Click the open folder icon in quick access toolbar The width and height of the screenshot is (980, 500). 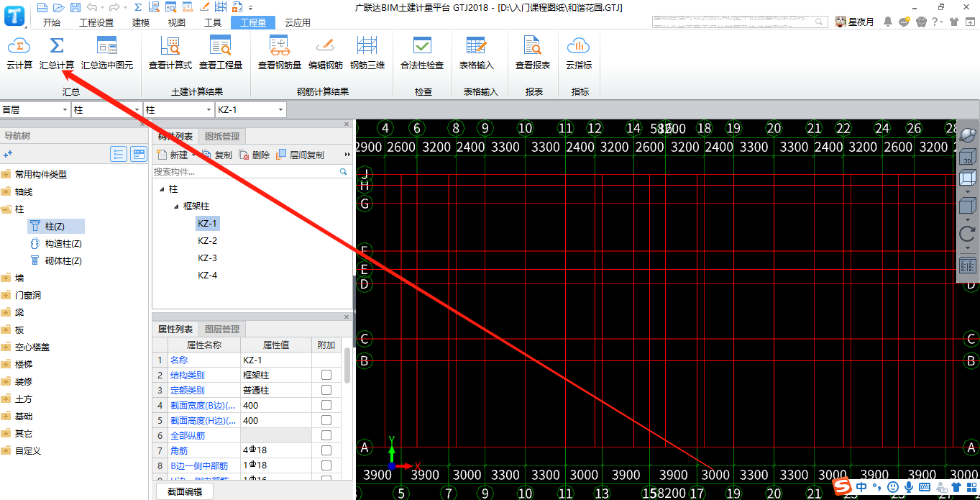click(59, 7)
